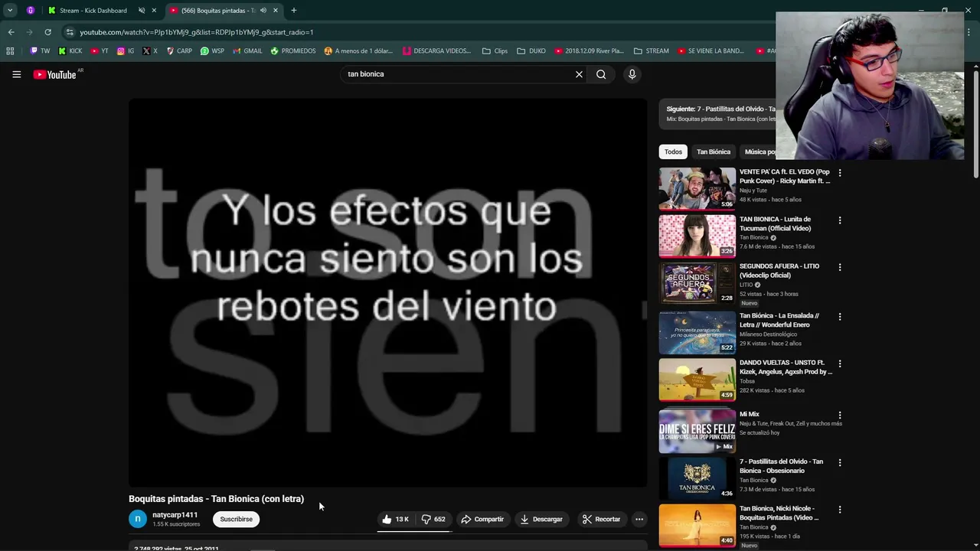Open the WSP WhatsApp bookmark
This screenshot has height=551, width=980.
(x=212, y=51)
